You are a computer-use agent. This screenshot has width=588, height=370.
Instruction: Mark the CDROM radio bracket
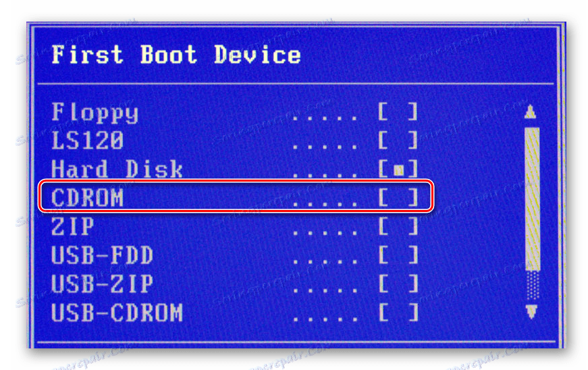398,198
